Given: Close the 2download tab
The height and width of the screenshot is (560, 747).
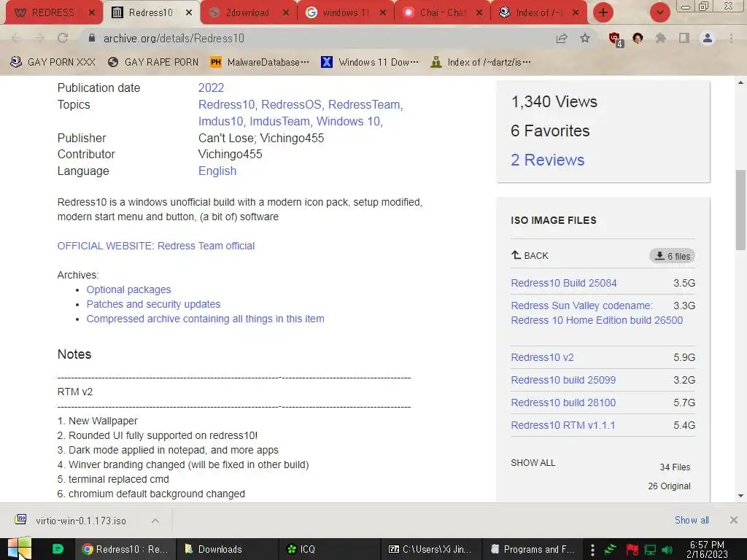Looking at the screenshot, I should click(286, 13).
